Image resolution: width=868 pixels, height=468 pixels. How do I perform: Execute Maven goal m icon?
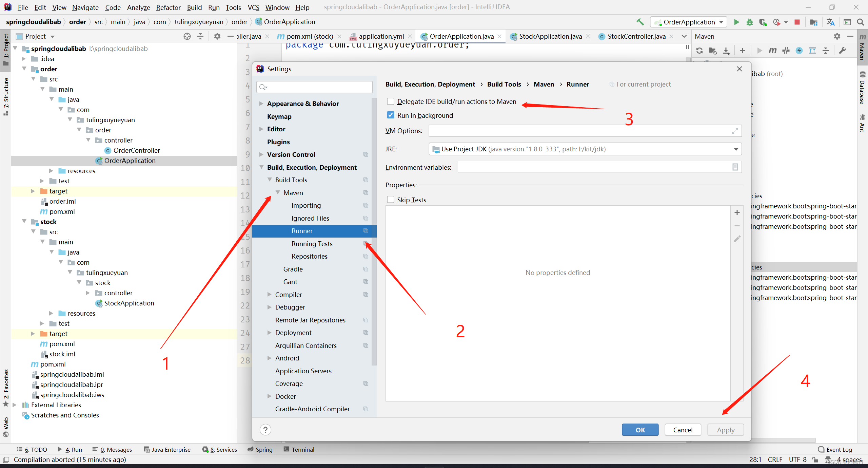(772, 51)
